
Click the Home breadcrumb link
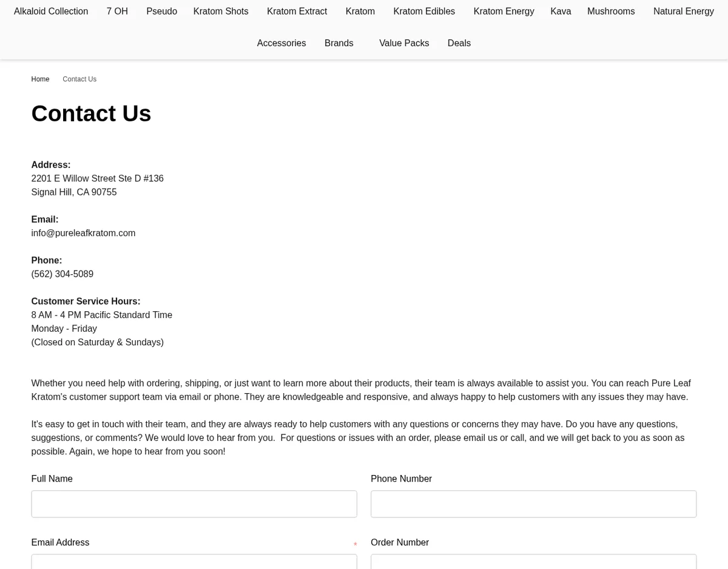pos(40,79)
